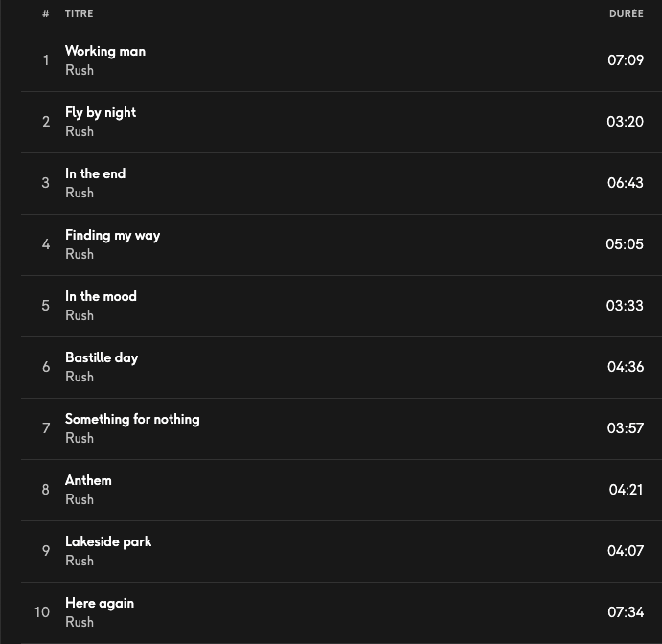Image resolution: width=662 pixels, height=644 pixels.
Task: Select the track Fly by night
Action: (101, 112)
